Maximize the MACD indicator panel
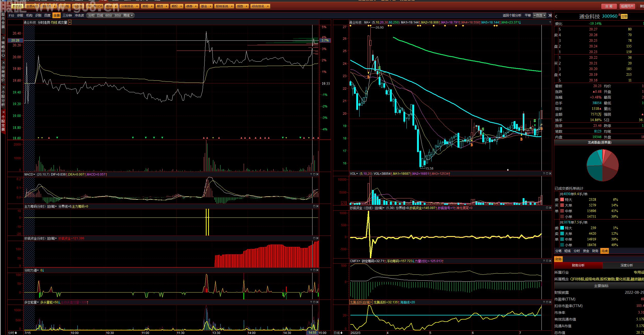This screenshot has height=335, width=644. pyautogui.click(x=314, y=174)
